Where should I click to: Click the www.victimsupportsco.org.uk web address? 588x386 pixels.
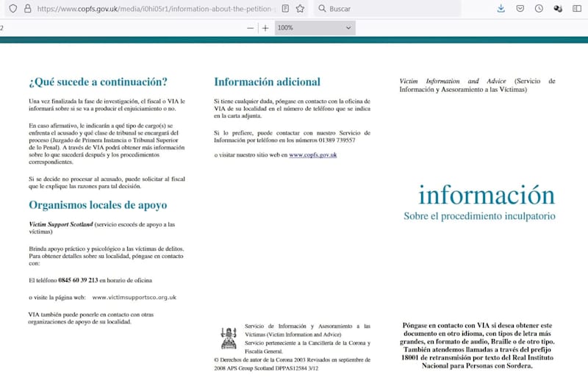135,297
